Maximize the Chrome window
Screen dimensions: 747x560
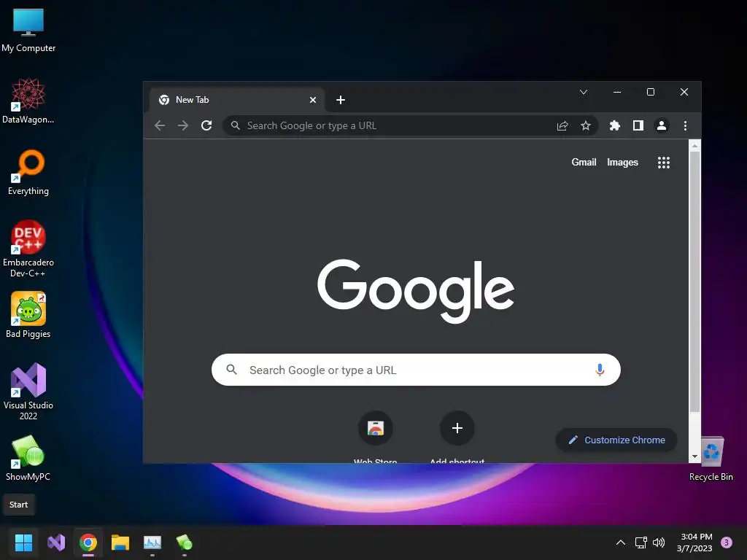tap(650, 92)
